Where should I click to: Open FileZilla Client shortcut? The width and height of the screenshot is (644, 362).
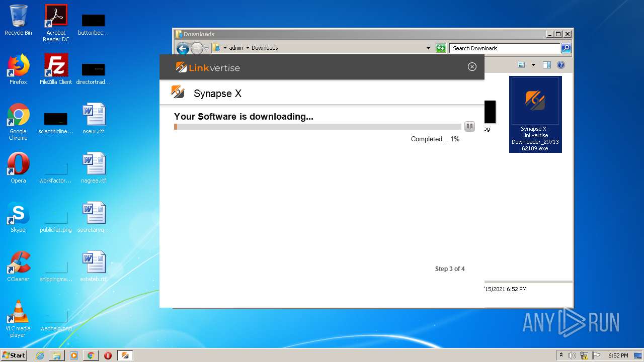(56, 69)
